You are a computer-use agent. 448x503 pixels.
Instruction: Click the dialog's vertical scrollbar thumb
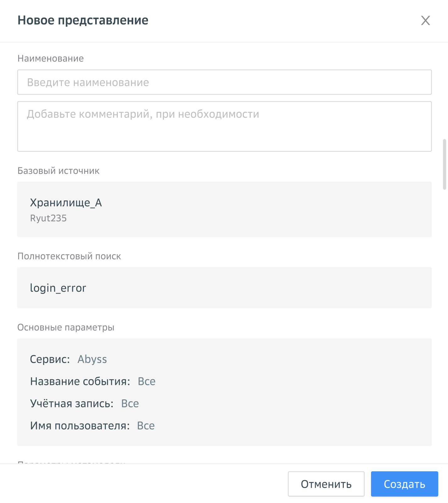click(444, 164)
